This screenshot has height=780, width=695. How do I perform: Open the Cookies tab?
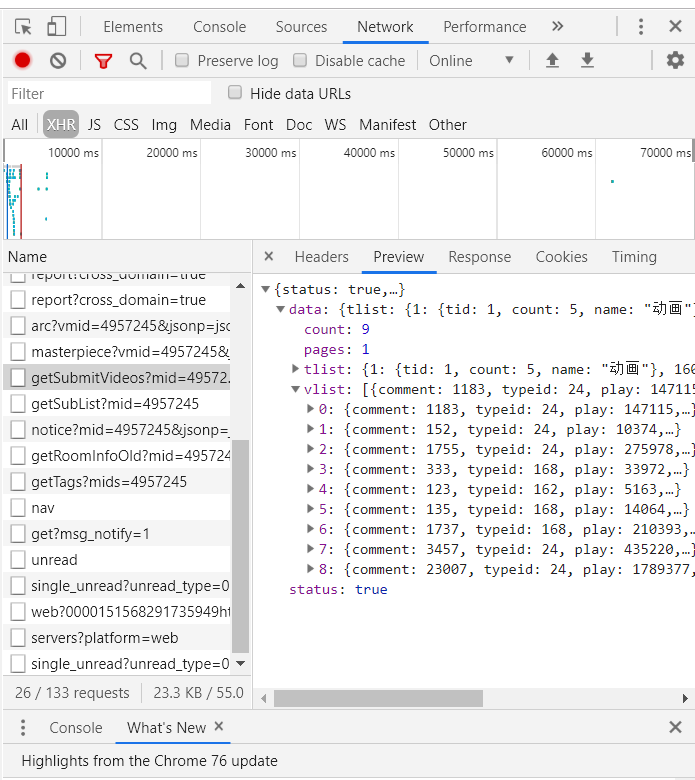coord(561,257)
